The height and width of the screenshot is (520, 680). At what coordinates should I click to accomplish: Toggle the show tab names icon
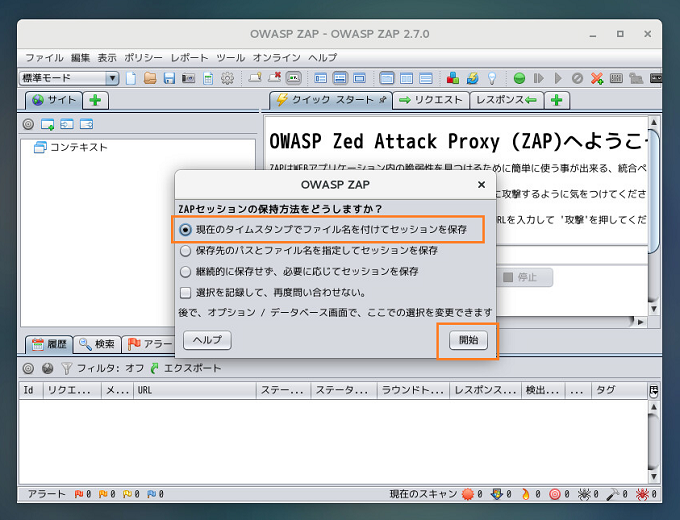294,78
